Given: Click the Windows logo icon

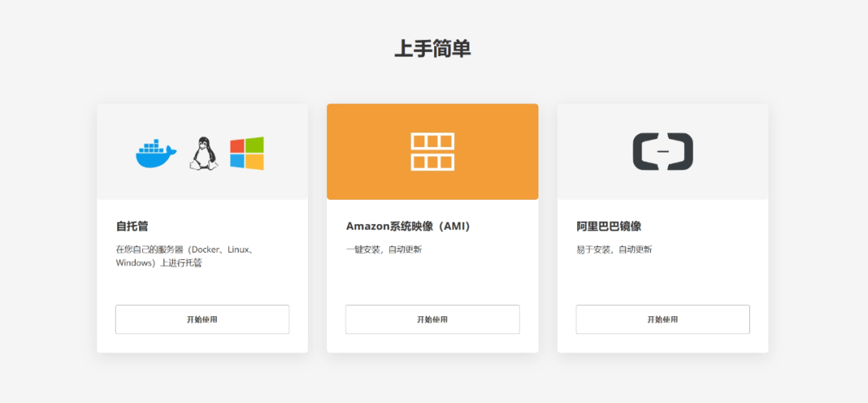Looking at the screenshot, I should pyautogui.click(x=247, y=153).
